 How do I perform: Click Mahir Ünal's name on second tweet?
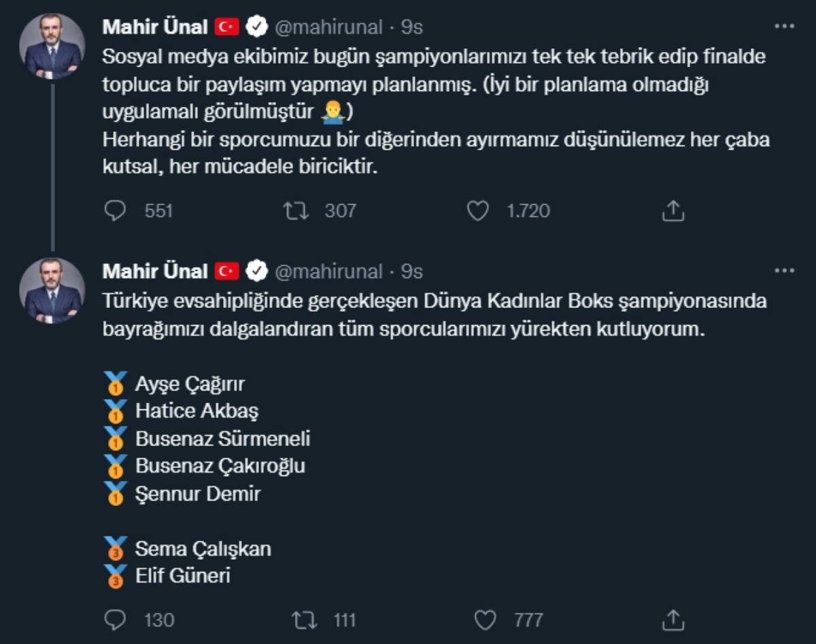click(154, 272)
